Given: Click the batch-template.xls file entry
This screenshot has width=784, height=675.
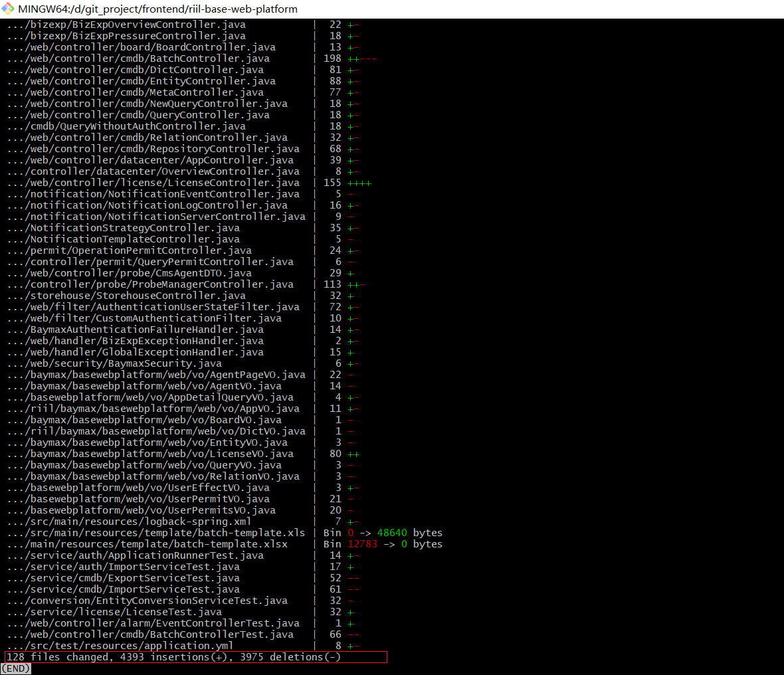Looking at the screenshot, I should tap(156, 533).
